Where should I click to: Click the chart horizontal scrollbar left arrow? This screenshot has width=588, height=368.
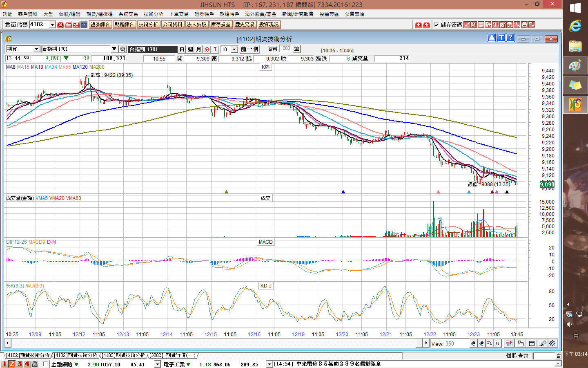[8, 343]
